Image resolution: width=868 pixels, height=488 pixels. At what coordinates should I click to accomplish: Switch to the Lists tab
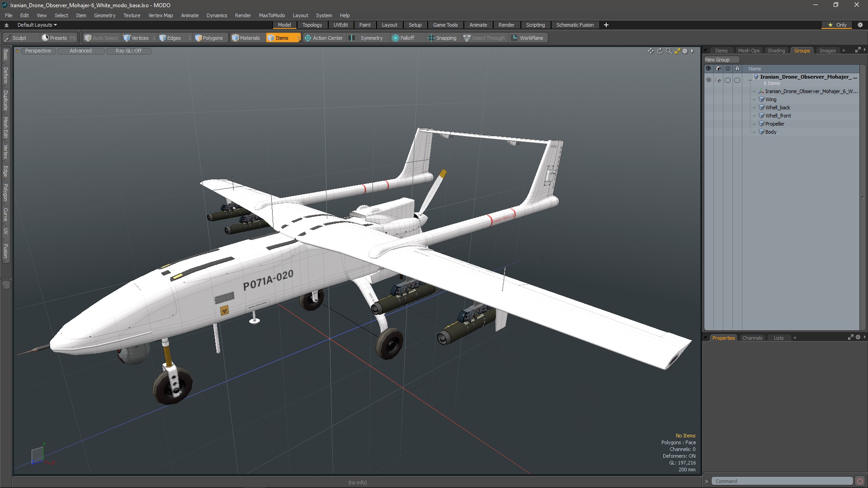point(778,338)
